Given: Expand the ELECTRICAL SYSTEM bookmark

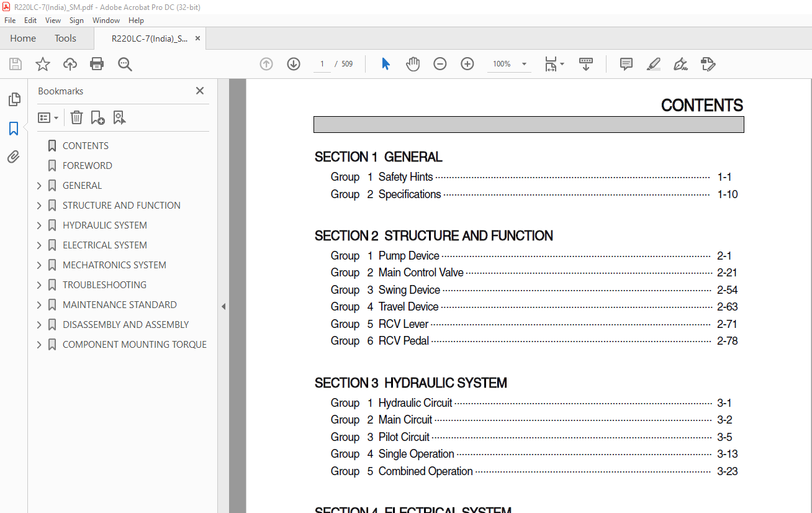Looking at the screenshot, I should coord(40,245).
